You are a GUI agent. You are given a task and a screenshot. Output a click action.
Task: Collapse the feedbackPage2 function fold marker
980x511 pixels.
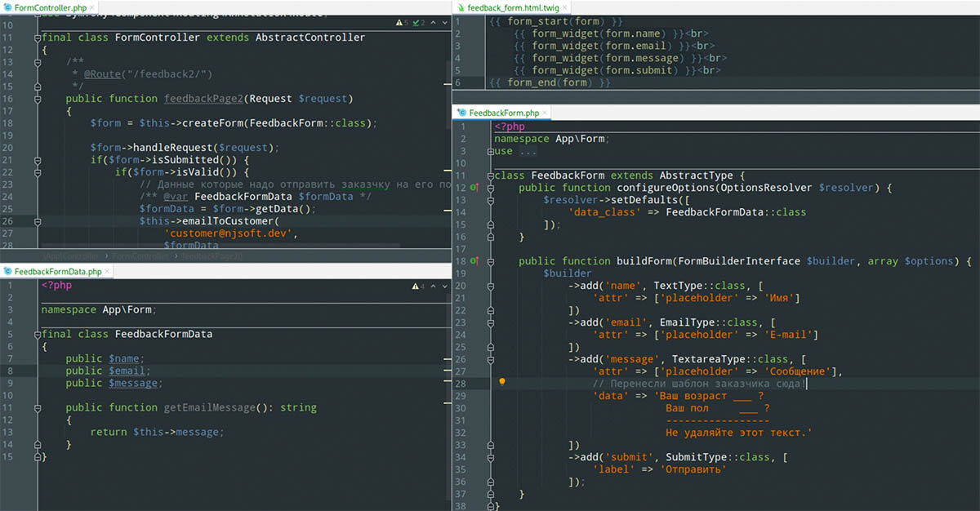tap(38, 99)
